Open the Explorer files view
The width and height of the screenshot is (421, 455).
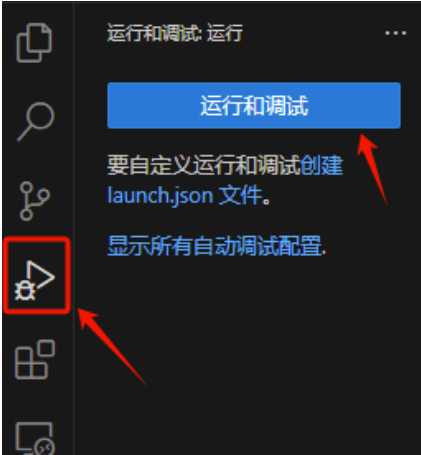tap(34, 43)
